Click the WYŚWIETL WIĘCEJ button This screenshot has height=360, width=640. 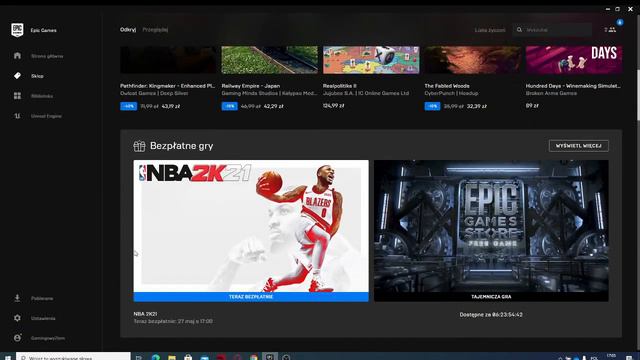(x=578, y=146)
